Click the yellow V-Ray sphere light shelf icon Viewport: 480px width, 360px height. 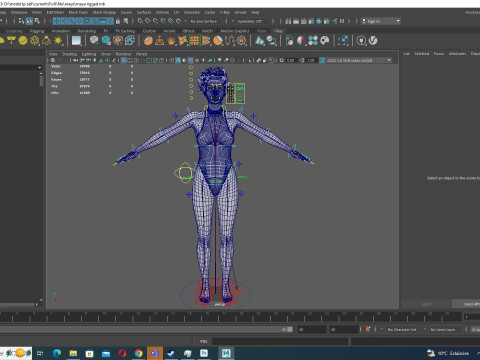coord(23,41)
